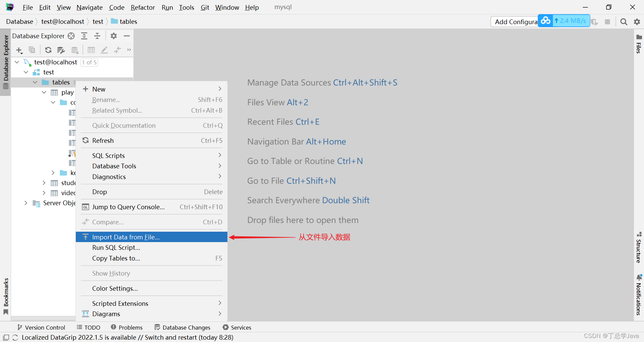Show more toolbar actions double chevron
644x342 pixels.
tap(129, 50)
